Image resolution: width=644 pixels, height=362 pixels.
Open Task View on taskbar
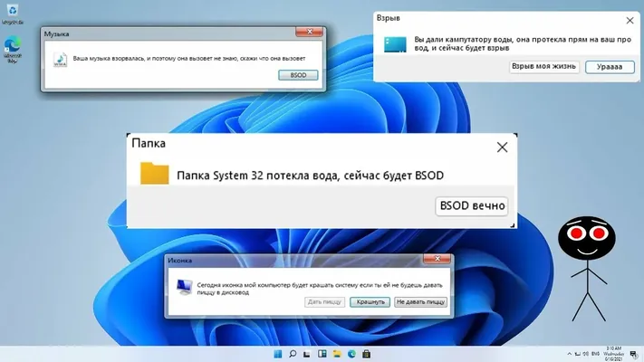pos(307,354)
